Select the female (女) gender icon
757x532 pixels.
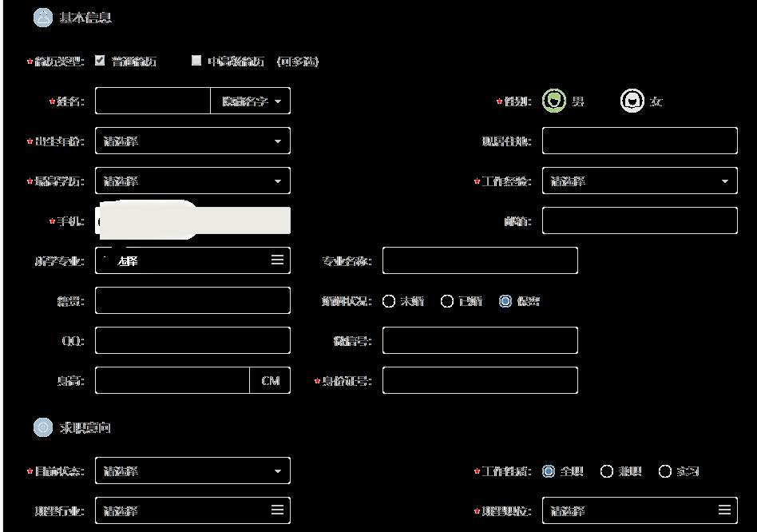(632, 101)
